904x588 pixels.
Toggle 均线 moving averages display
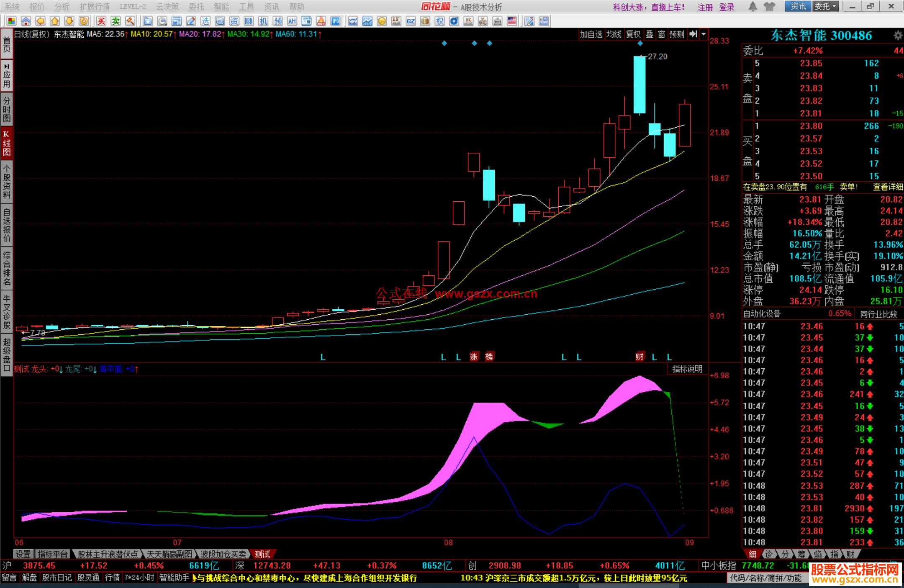(x=614, y=34)
